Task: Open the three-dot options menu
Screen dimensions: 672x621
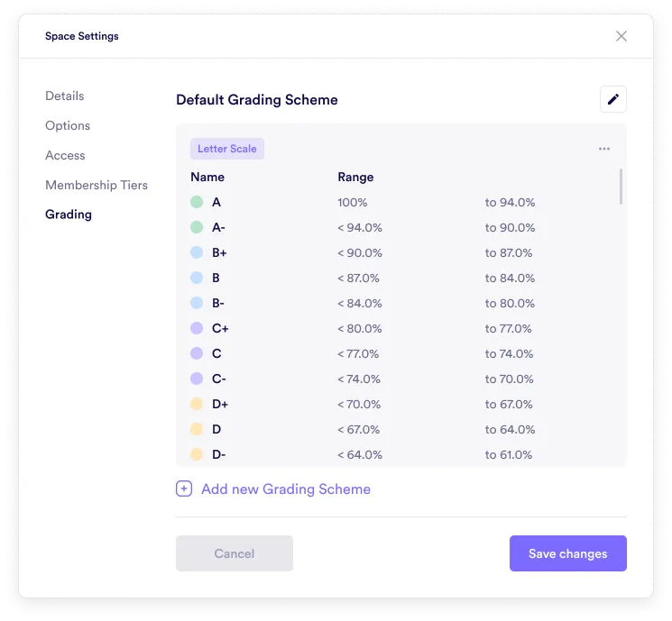Action: [604, 149]
